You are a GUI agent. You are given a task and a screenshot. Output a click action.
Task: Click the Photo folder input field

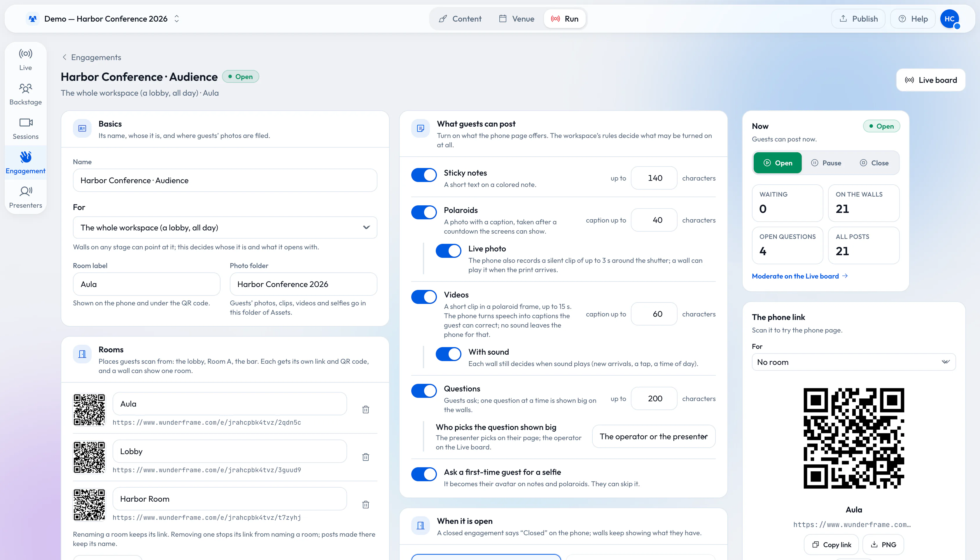(303, 284)
